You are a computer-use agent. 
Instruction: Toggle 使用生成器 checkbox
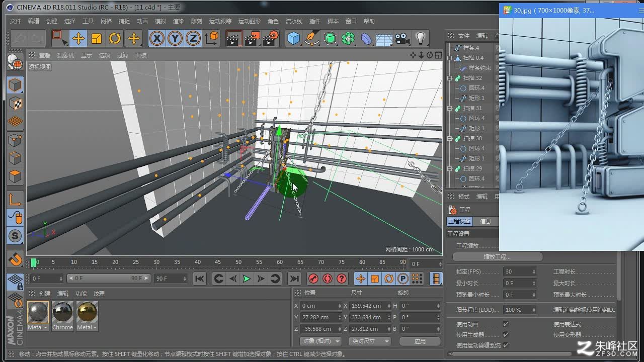506,335
